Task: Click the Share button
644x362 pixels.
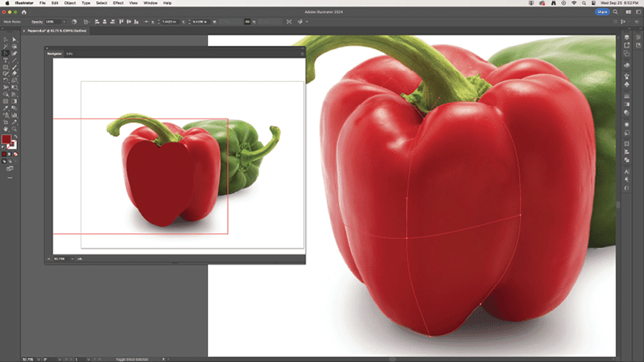Action: tap(602, 12)
